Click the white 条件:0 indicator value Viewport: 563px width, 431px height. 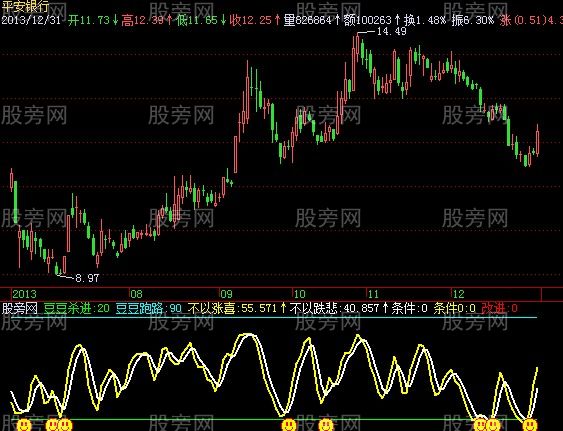(x=410, y=308)
